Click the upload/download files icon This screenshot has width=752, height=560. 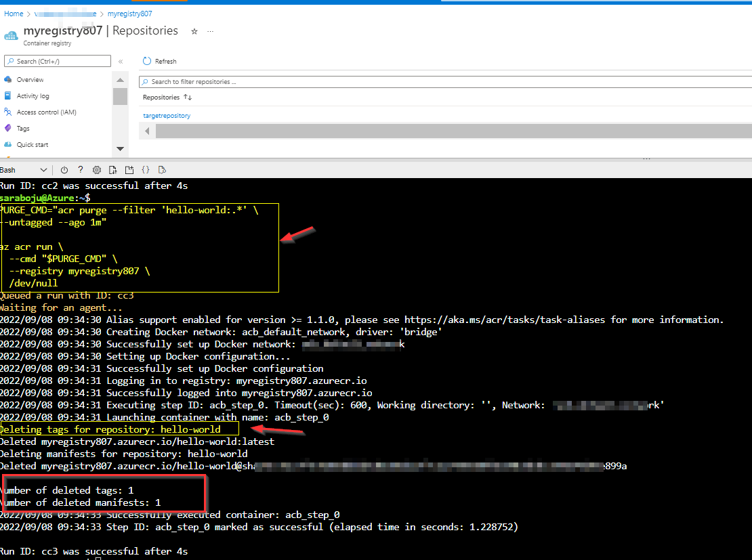112,170
